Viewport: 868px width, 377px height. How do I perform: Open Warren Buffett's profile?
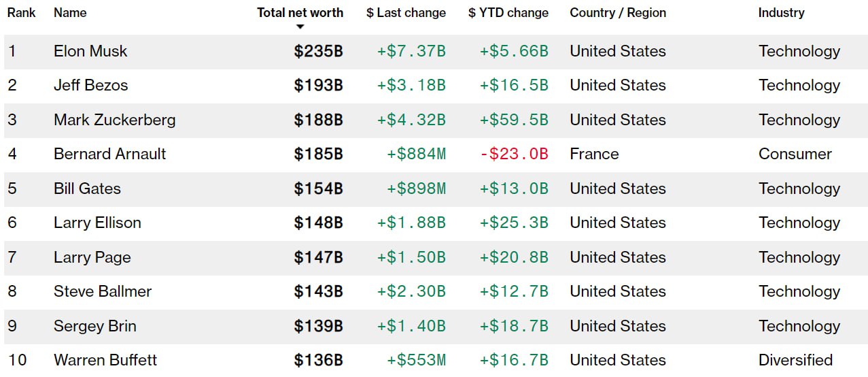point(105,360)
